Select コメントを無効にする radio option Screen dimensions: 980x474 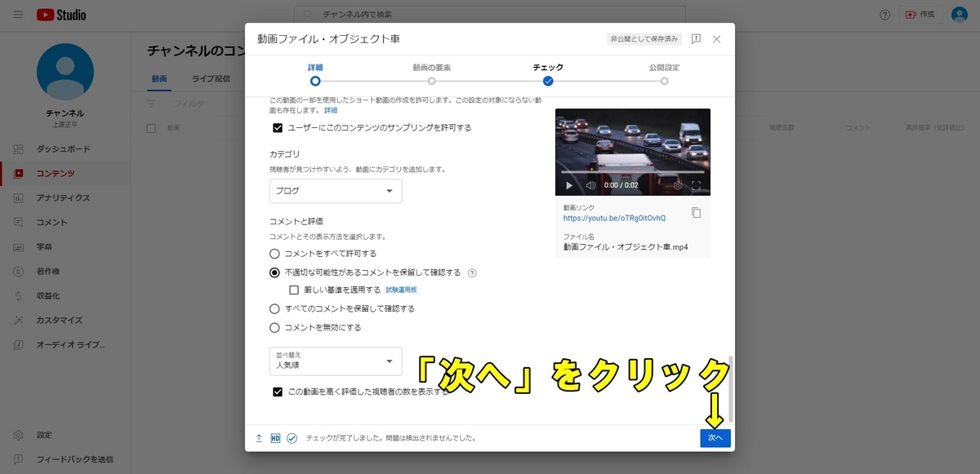pyautogui.click(x=274, y=327)
